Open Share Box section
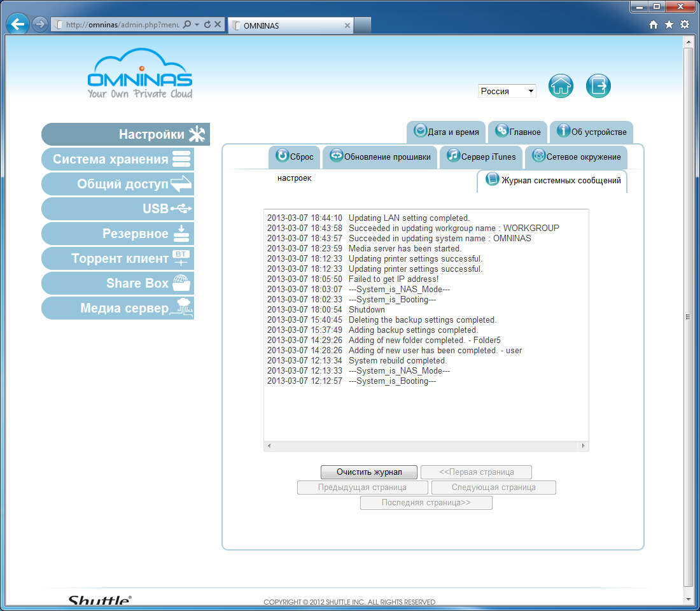The image size is (700, 611). (x=118, y=283)
